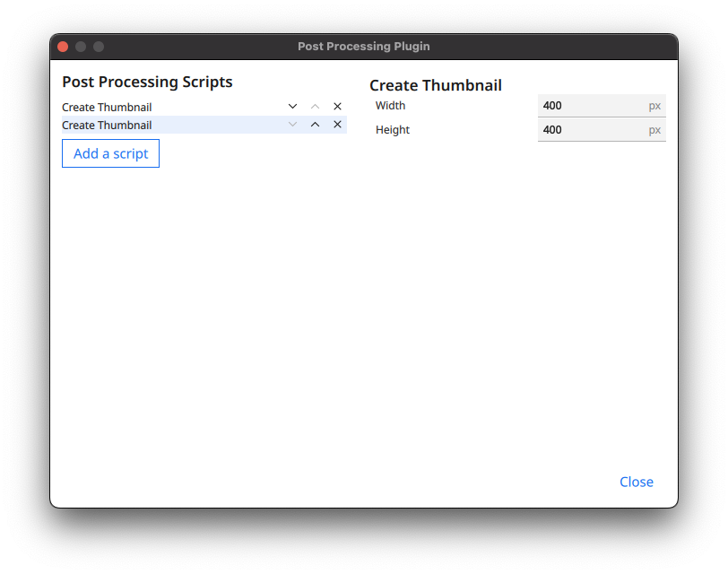Viewport: 728px width, 574px height.
Task: Move the first Create Thumbnail script down
Action: coord(292,106)
